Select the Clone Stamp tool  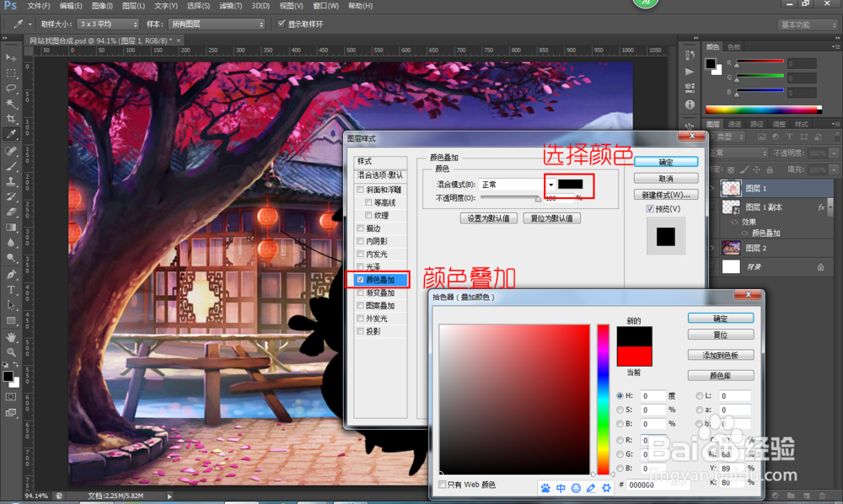tap(11, 181)
